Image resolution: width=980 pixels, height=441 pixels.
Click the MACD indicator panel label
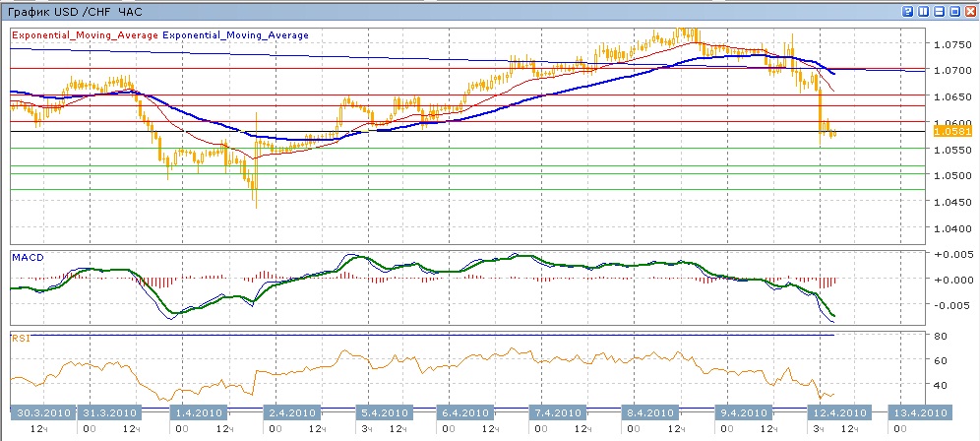click(x=27, y=257)
